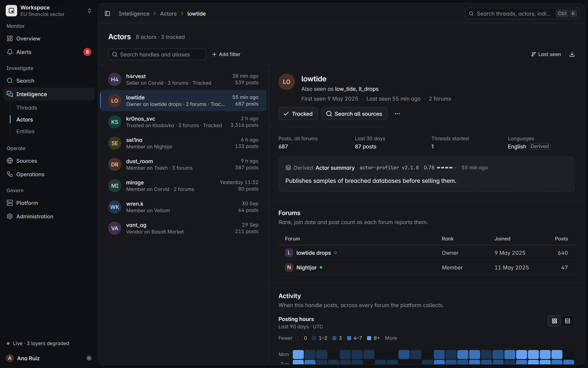Select Threads in the Intelligence submenu
The image size is (588, 368).
pos(27,108)
